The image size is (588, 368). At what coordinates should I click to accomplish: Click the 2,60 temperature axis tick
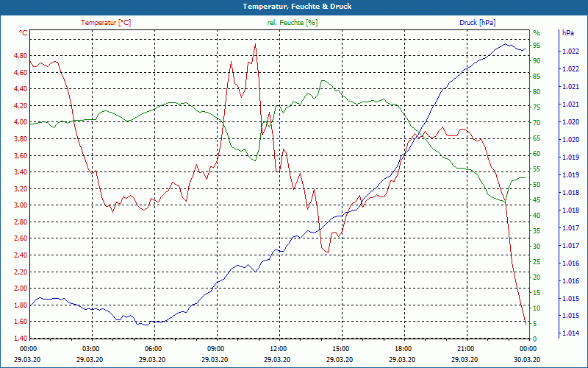click(x=21, y=238)
